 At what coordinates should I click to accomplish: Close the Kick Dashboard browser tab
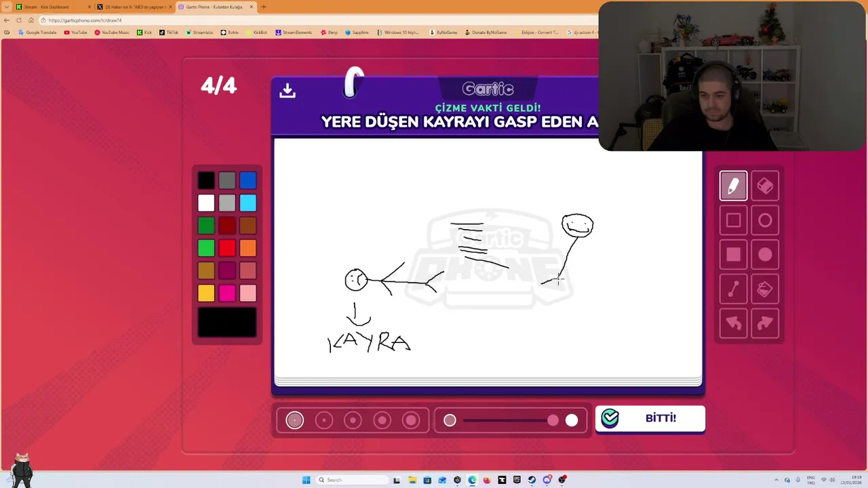coord(89,7)
